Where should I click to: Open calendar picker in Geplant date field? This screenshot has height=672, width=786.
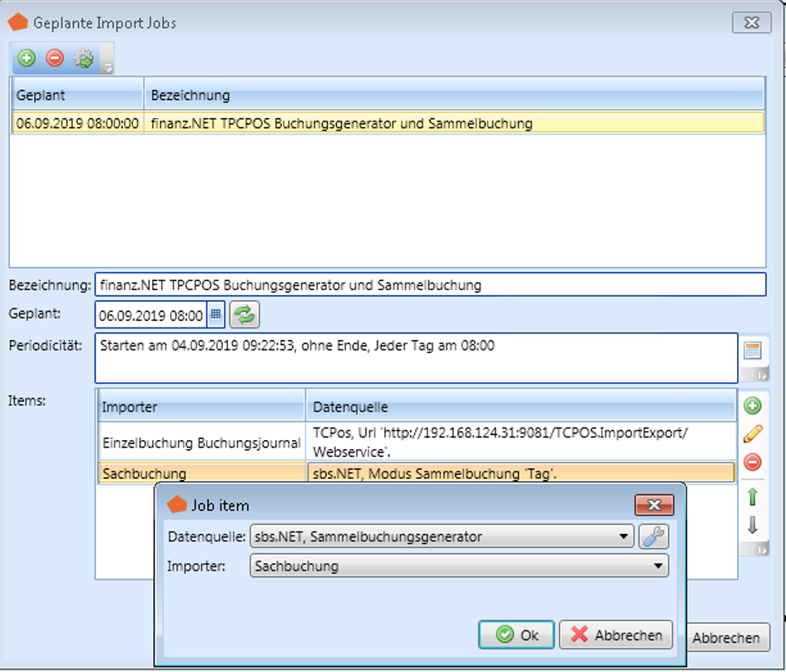pos(215,315)
